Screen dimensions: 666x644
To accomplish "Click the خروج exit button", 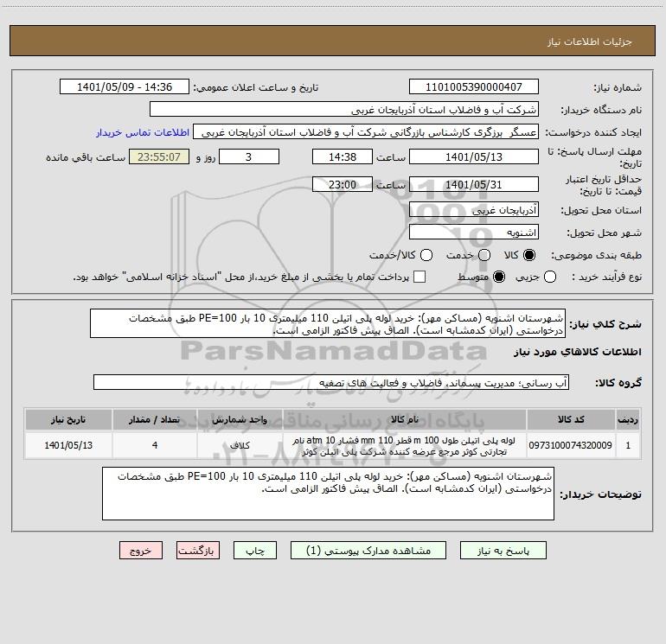I will tap(141, 551).
